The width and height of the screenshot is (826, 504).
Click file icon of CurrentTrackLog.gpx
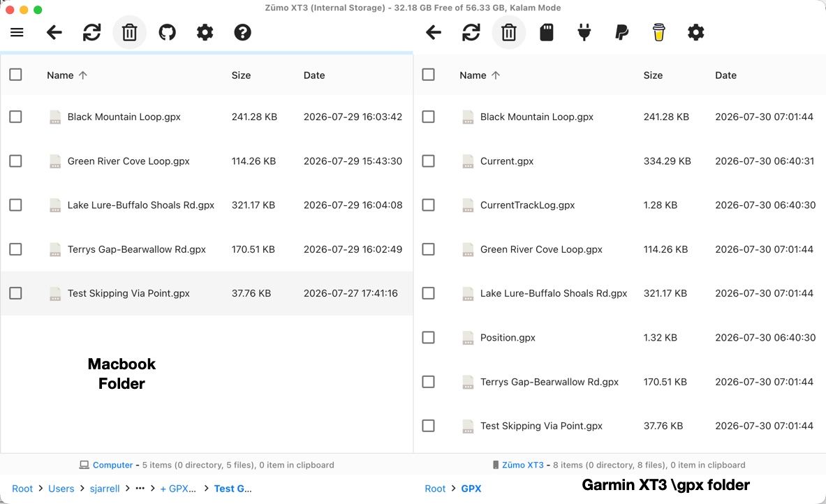pos(468,205)
